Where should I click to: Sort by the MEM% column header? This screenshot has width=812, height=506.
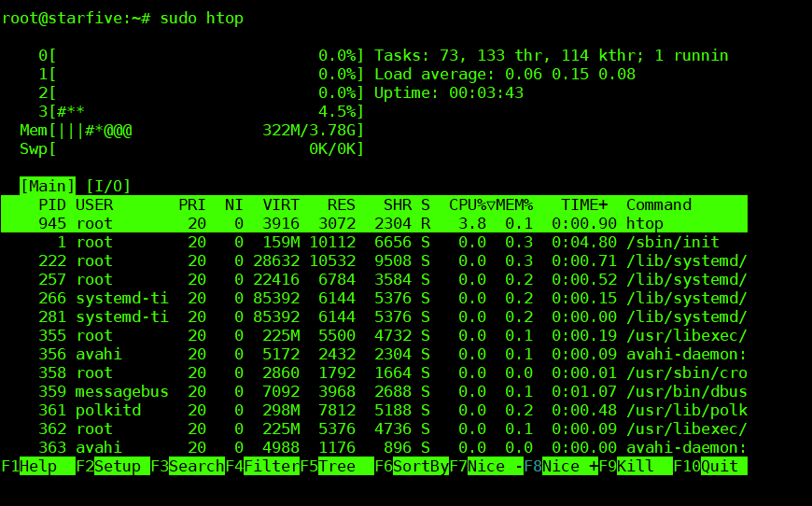514,204
